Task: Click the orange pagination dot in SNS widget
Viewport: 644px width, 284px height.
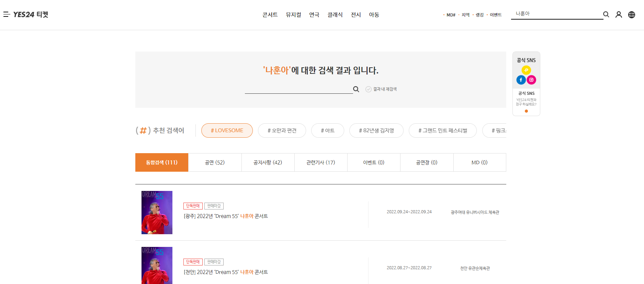Action: click(526, 111)
